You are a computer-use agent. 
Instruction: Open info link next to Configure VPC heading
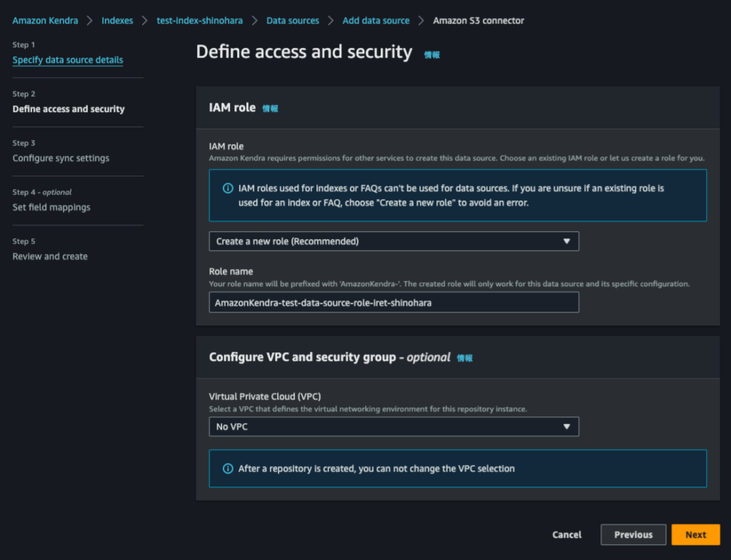465,358
